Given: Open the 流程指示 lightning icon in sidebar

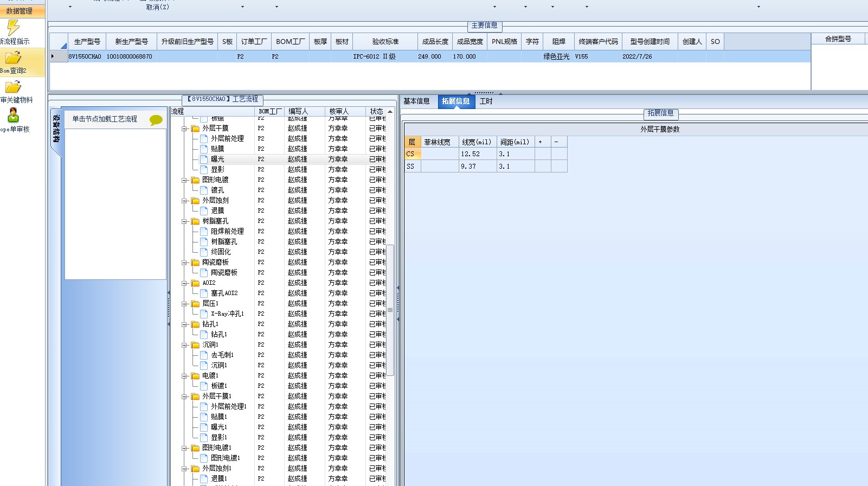Looking at the screenshot, I should pyautogui.click(x=13, y=27).
